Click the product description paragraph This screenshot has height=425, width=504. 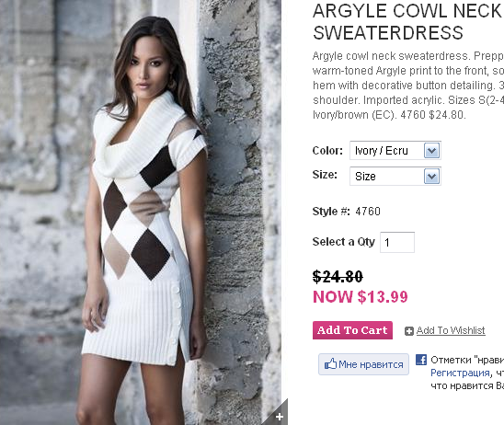pyautogui.click(x=408, y=86)
